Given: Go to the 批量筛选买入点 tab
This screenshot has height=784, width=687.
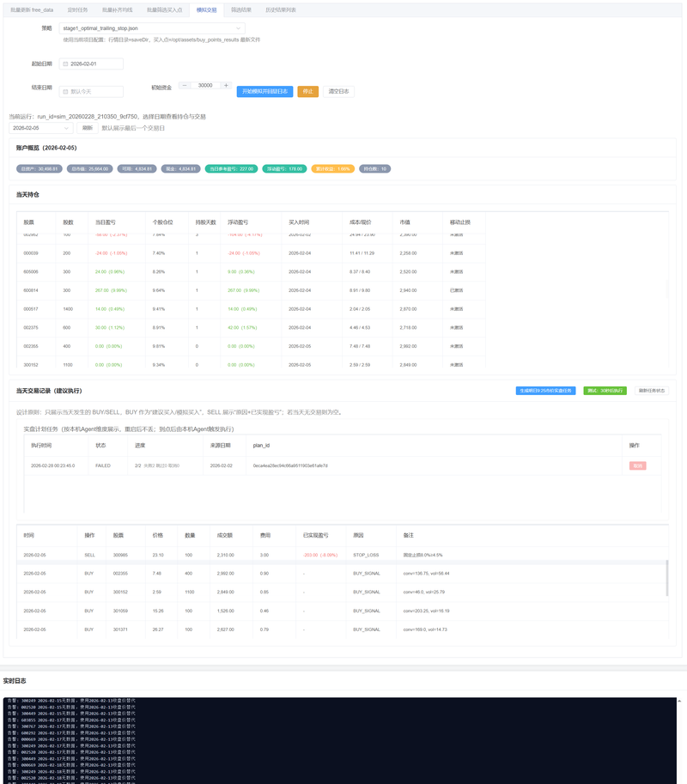Looking at the screenshot, I should 165,10.
